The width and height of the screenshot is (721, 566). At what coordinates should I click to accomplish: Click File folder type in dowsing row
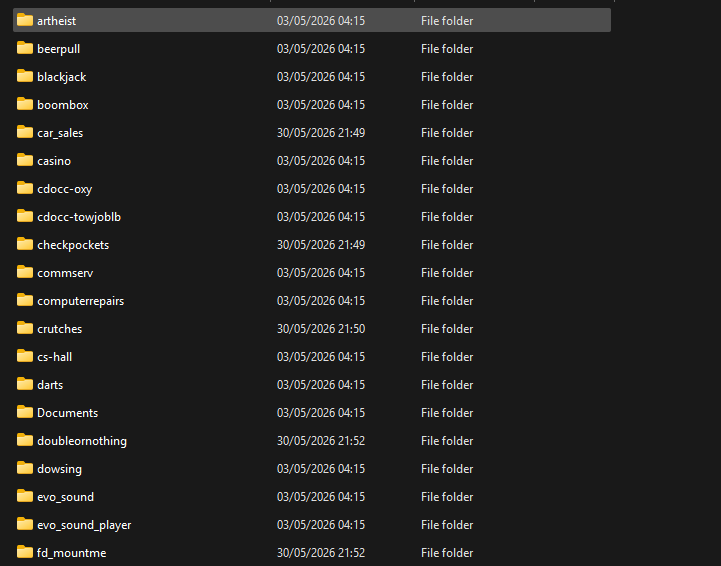pyautogui.click(x=447, y=469)
